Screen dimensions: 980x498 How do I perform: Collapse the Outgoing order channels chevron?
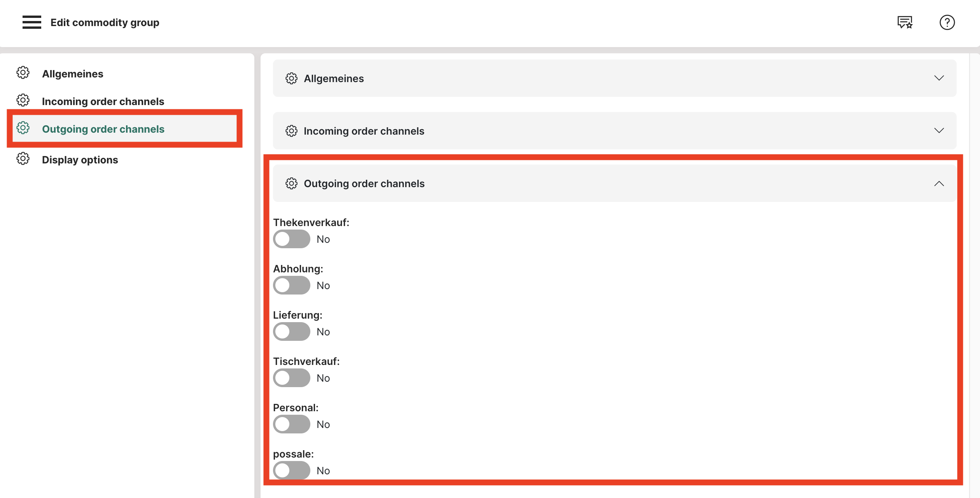[939, 183]
